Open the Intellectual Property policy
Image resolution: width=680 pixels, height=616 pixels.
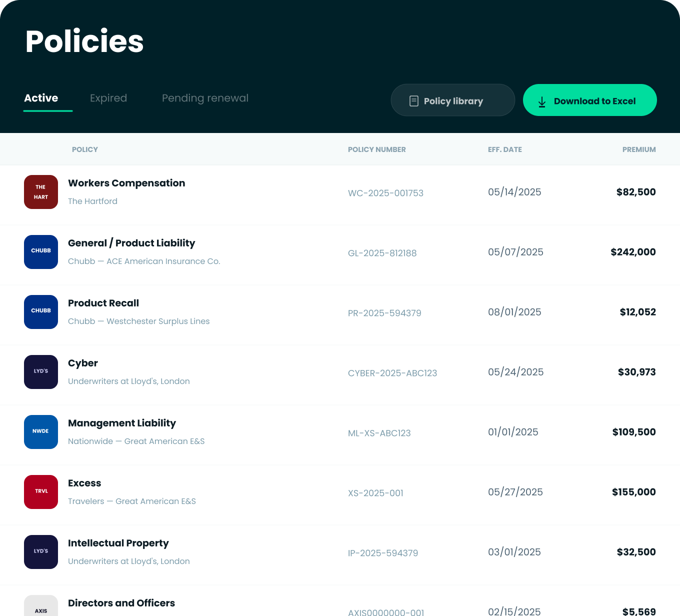(x=118, y=543)
